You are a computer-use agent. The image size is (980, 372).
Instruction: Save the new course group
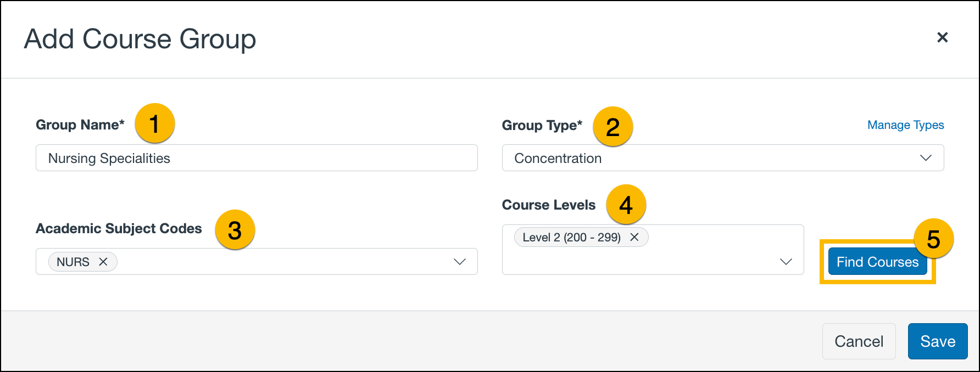(938, 341)
